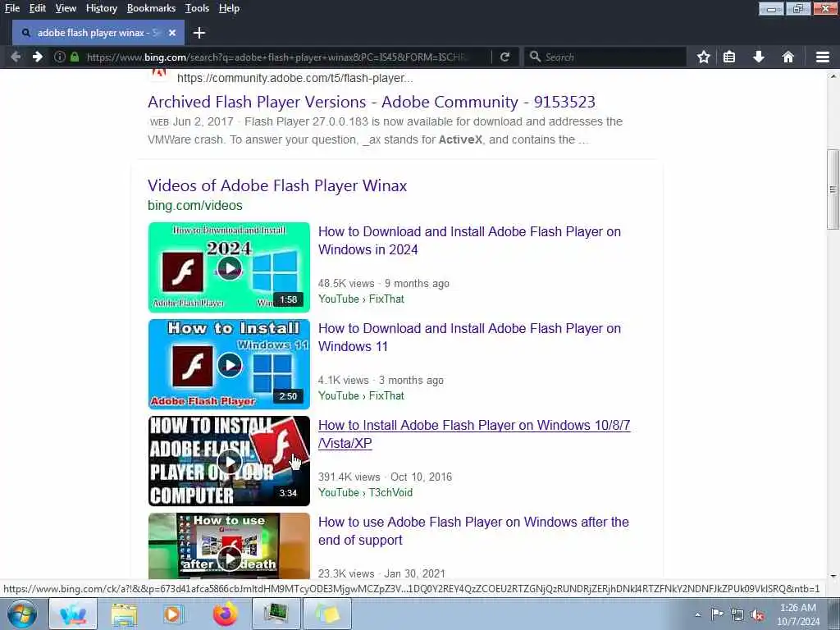Image resolution: width=840 pixels, height=630 pixels.
Task: Open Install Adobe Flash Player Windows in 2024 link
Action: point(469,240)
